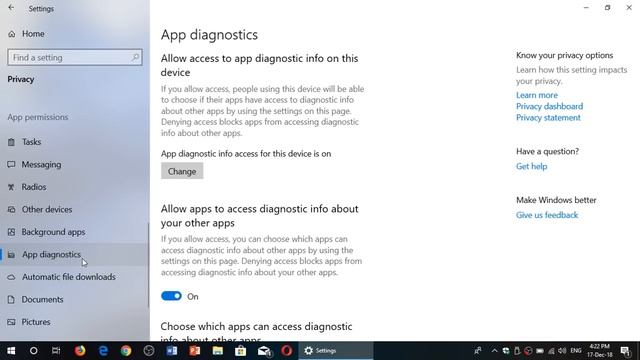Image resolution: width=640 pixels, height=360 pixels.
Task: Click the Find a setting search box
Action: point(75,58)
